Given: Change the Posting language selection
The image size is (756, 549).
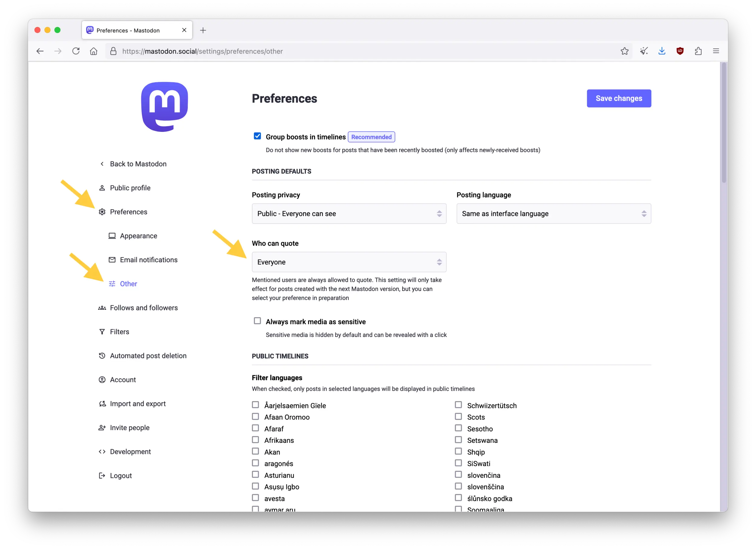Looking at the screenshot, I should click(x=553, y=214).
